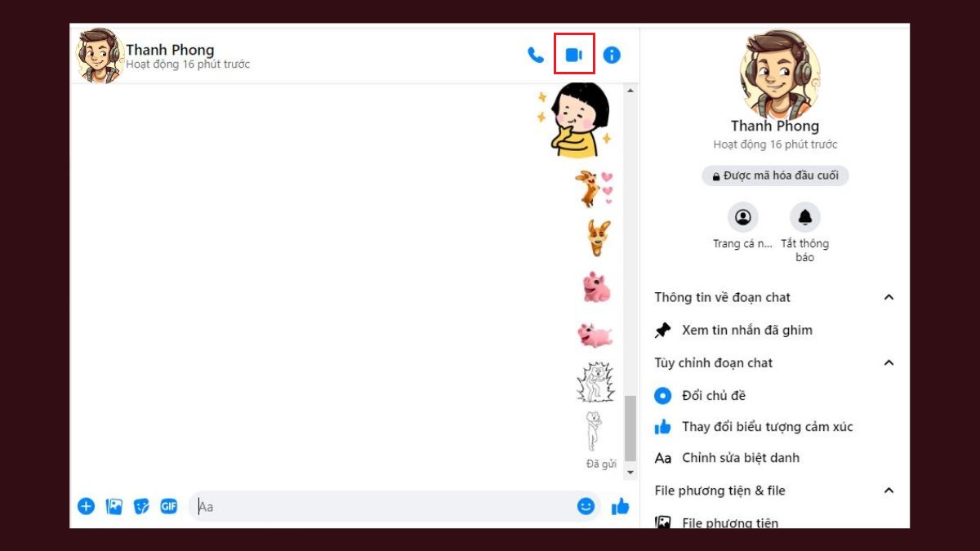Click the thumbs-up icon beside Thay đổi biểu tượng
This screenshot has width=980, height=551.
point(663,427)
